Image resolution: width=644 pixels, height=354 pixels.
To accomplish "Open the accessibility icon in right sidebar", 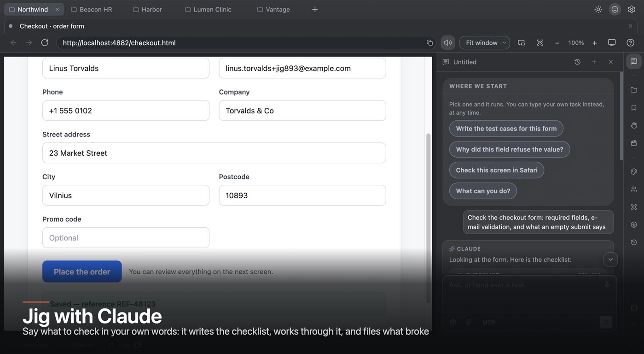I will click(x=634, y=225).
